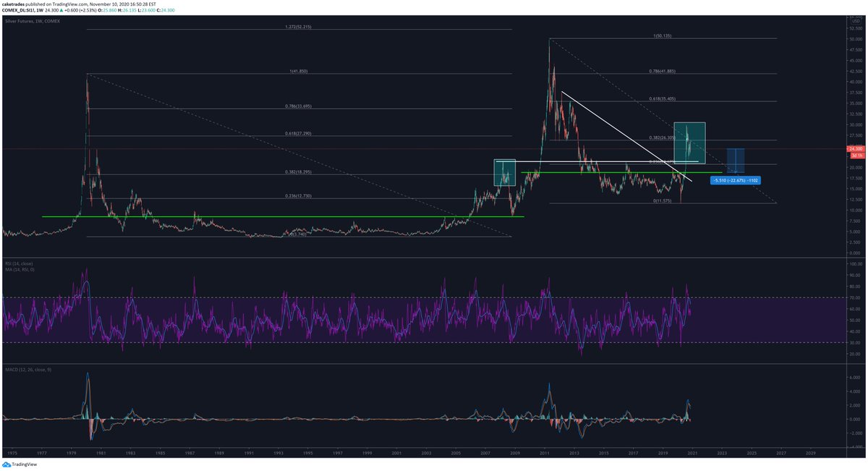Click the red 24.300 price label
The height and width of the screenshot is (471, 868).
[x=854, y=147]
